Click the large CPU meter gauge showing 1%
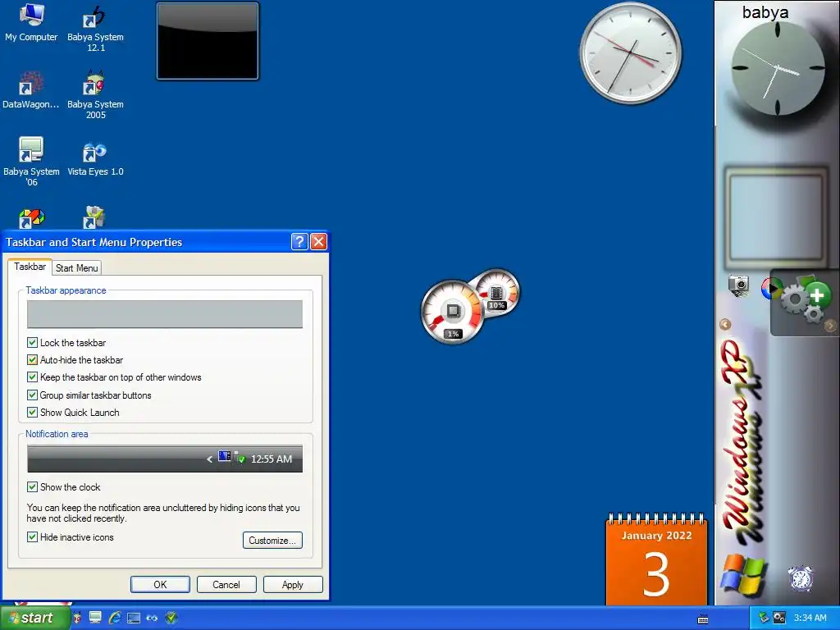 click(x=453, y=312)
